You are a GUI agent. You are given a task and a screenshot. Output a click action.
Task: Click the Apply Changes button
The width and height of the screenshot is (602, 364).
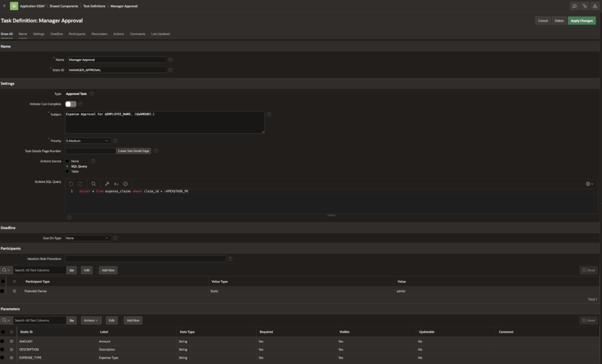581,21
